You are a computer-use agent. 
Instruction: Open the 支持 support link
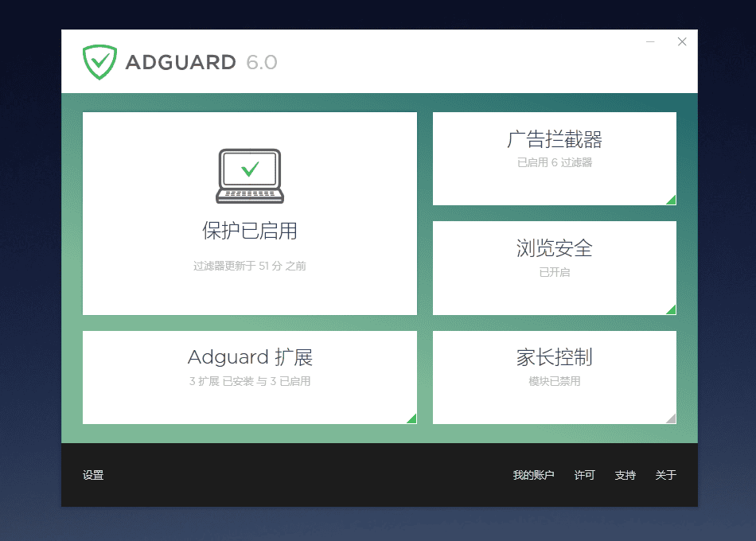[625, 475]
